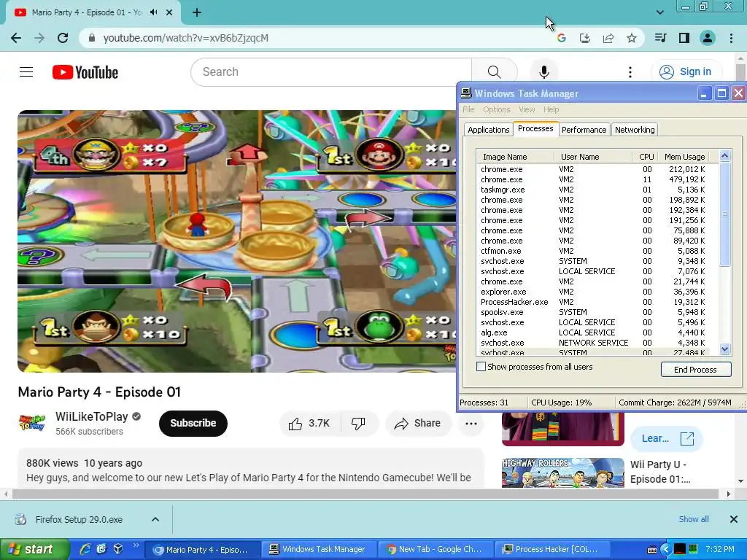Go back with the browser back arrow
The height and width of the screenshot is (560, 747).
point(16,38)
